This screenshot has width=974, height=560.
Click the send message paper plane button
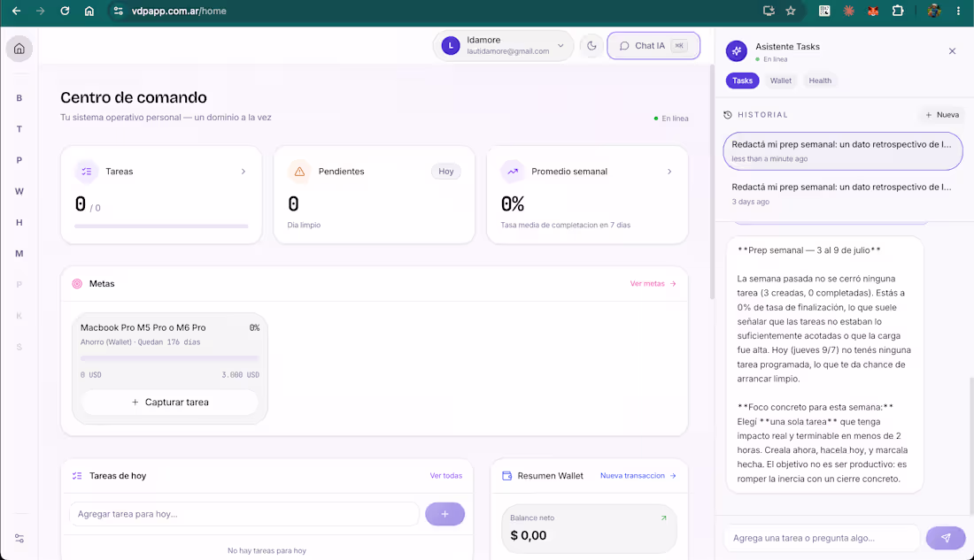coord(946,538)
